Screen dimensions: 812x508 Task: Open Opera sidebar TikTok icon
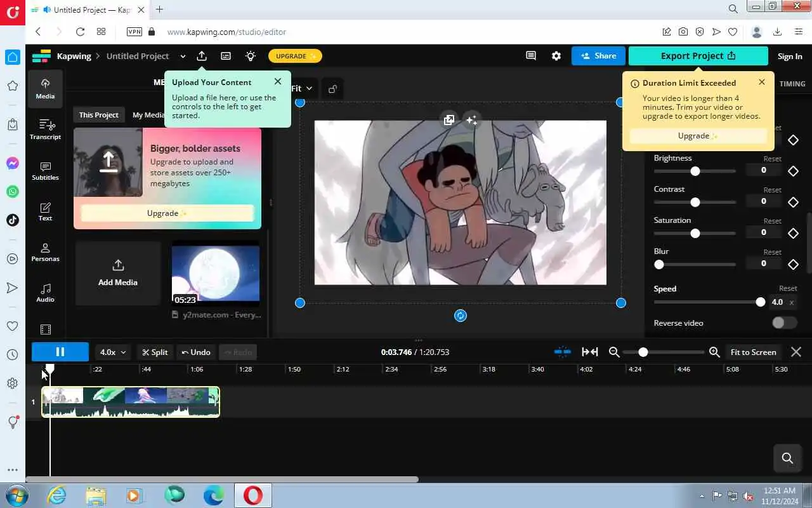pyautogui.click(x=12, y=220)
